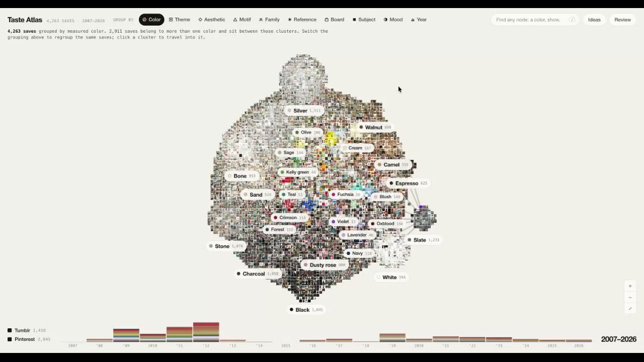Select the '09 bar in the timeline
This screenshot has height=362, width=644.
pos(126,335)
